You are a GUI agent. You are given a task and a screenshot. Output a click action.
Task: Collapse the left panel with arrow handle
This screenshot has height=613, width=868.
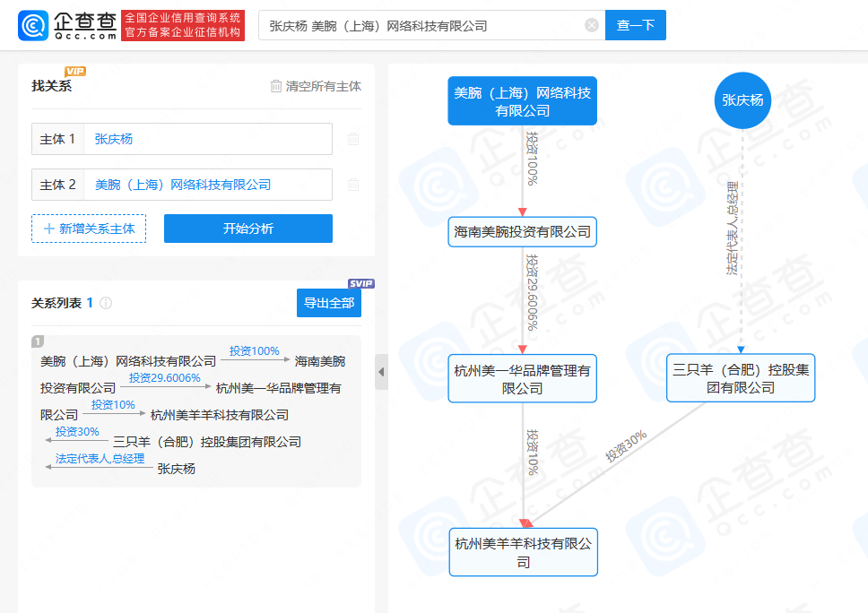(381, 372)
